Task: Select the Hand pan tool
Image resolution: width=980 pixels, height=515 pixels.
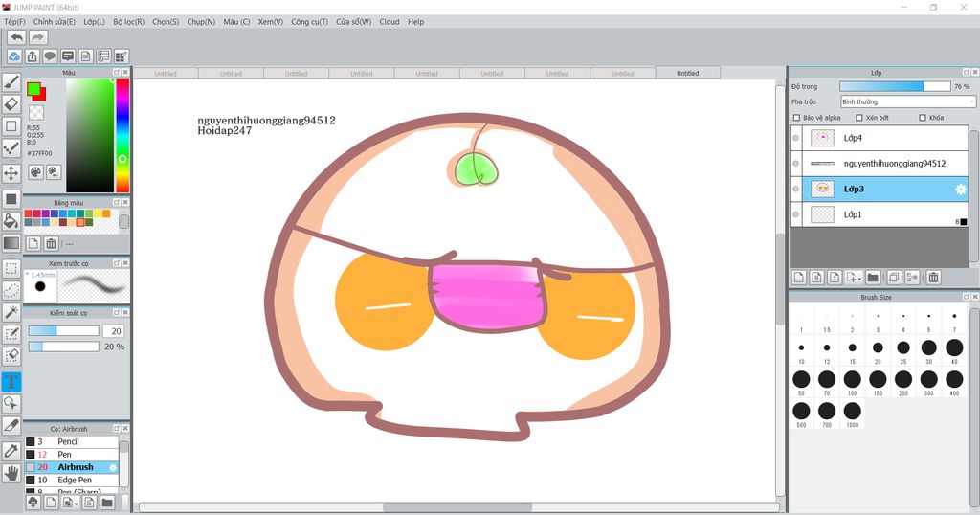Action: (x=11, y=473)
